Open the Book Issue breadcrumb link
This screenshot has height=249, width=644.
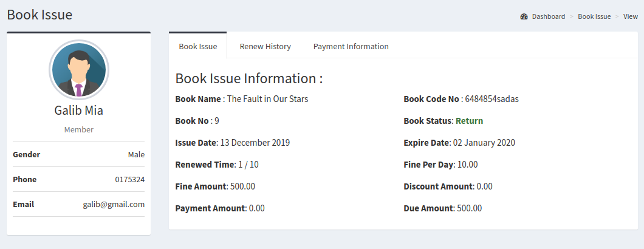click(x=594, y=16)
